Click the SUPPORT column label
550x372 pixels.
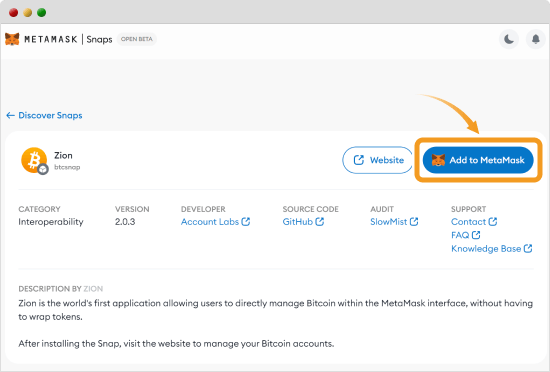468,209
